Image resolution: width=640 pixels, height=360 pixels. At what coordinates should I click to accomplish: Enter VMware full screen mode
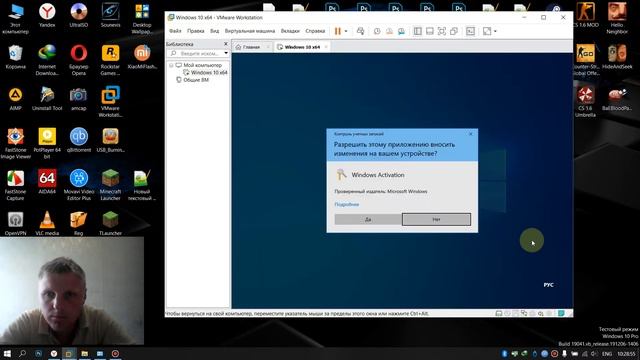click(x=442, y=31)
